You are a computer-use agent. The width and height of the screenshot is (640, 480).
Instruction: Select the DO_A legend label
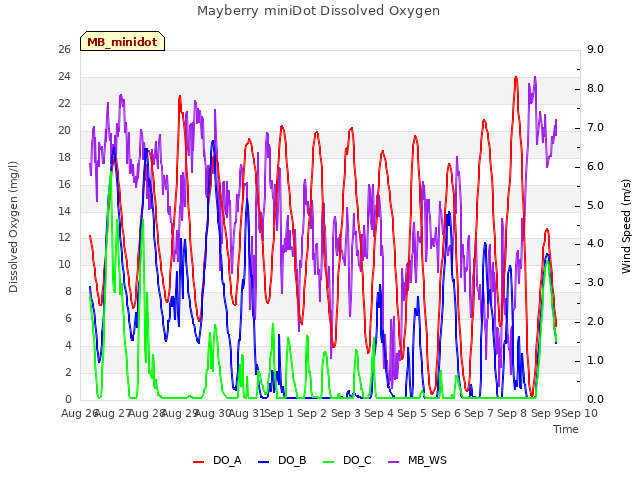[x=227, y=460]
